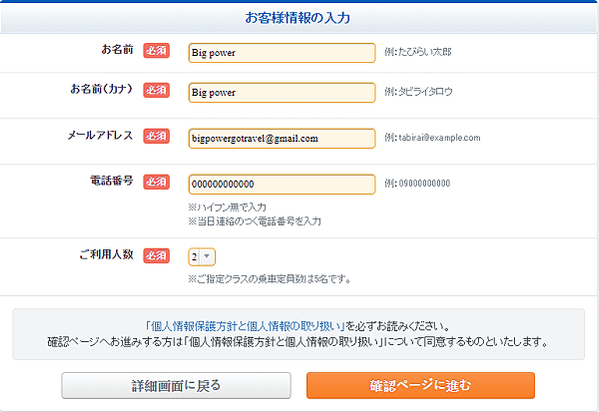This screenshot has width=599, height=412.
Task: Proceed with the 確認ページに進む button
Action: pyautogui.click(x=421, y=386)
